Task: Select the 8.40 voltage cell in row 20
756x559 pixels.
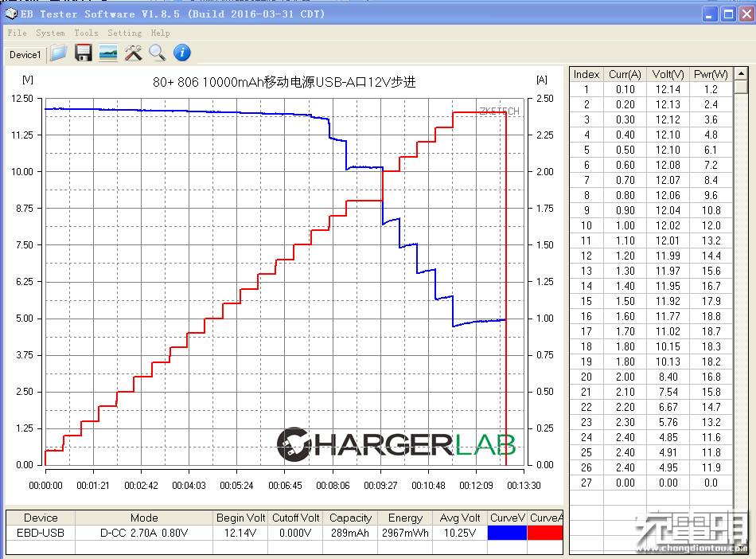Action: [668, 377]
